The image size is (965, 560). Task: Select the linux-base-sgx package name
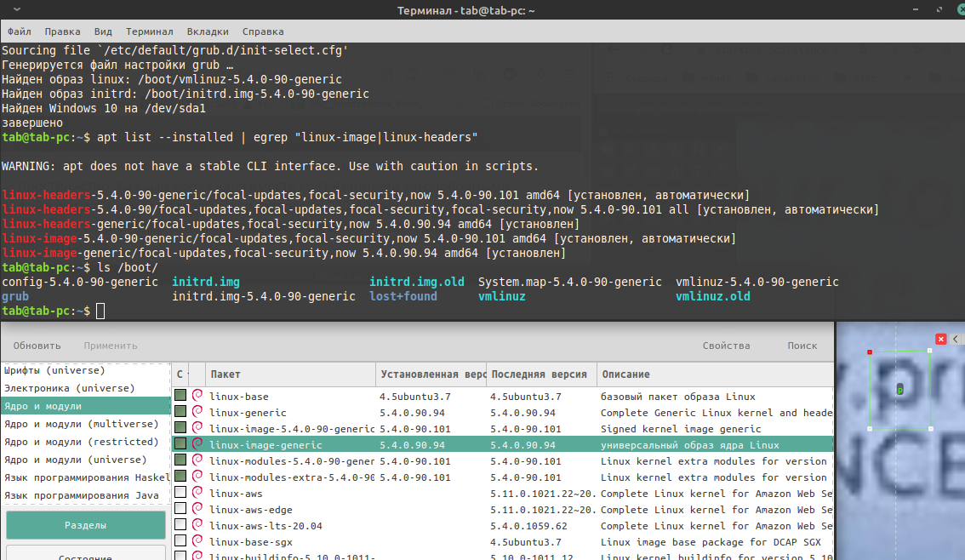250,541
